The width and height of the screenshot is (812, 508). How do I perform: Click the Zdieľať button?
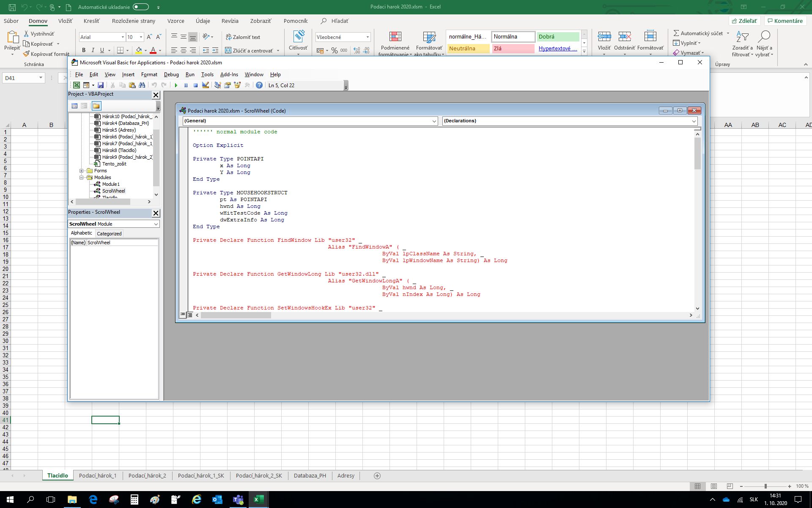pyautogui.click(x=744, y=20)
